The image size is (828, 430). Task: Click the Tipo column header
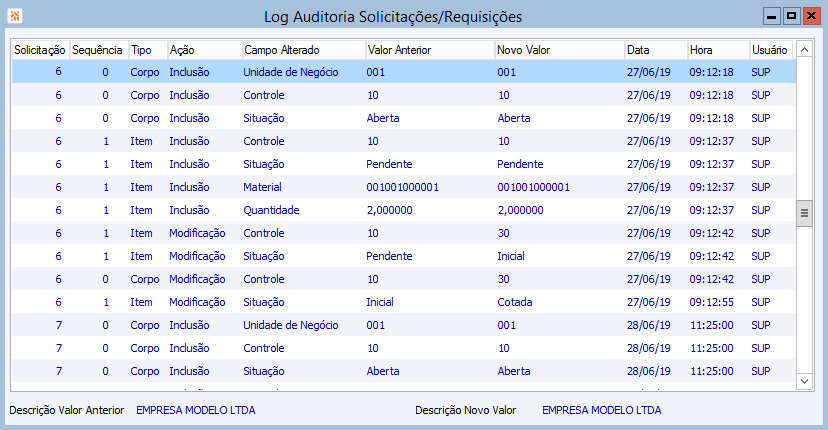147,50
